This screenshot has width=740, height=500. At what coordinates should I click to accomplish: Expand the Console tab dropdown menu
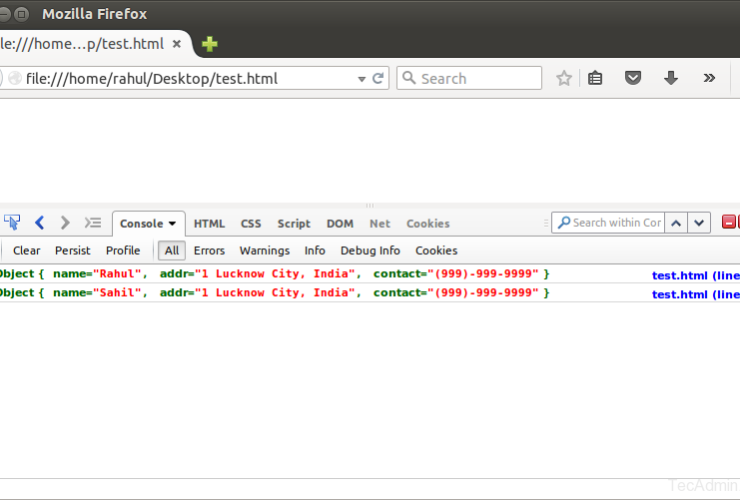pyautogui.click(x=172, y=224)
